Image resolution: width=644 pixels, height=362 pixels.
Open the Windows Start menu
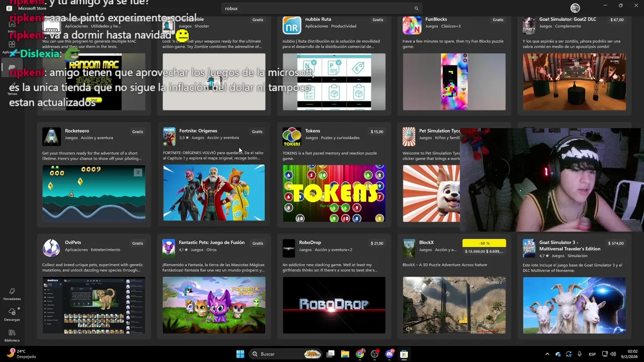240,354
